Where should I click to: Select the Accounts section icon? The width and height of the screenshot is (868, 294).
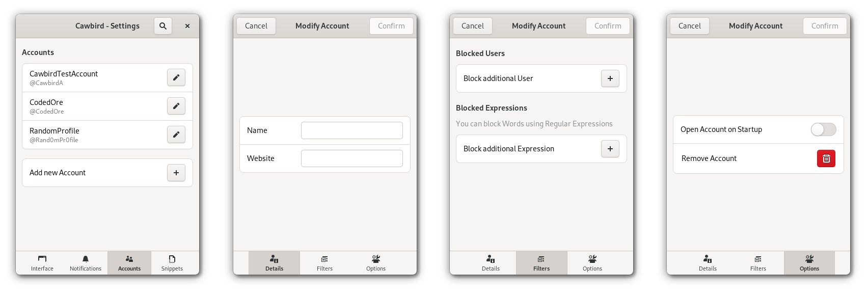click(129, 262)
